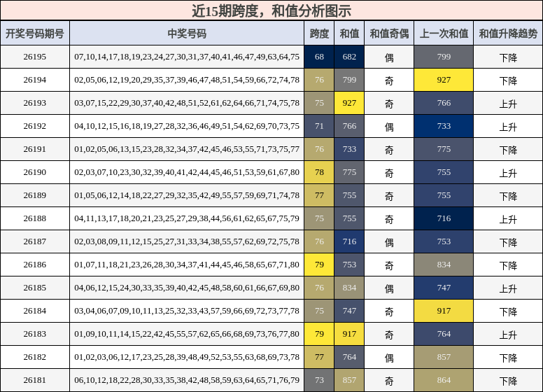Select the sum value 834 in row 26185
Screen dimensions: 543x392
click(x=349, y=288)
